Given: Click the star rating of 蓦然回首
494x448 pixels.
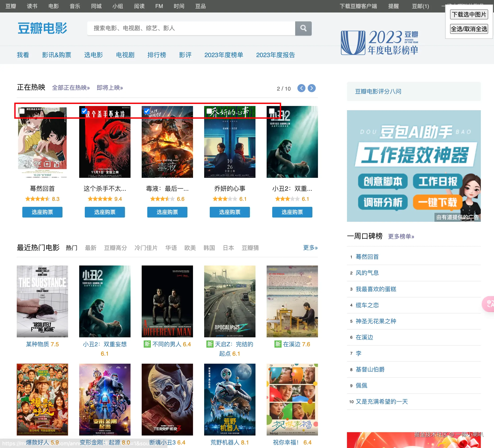Looking at the screenshot, I should click(x=37, y=199).
